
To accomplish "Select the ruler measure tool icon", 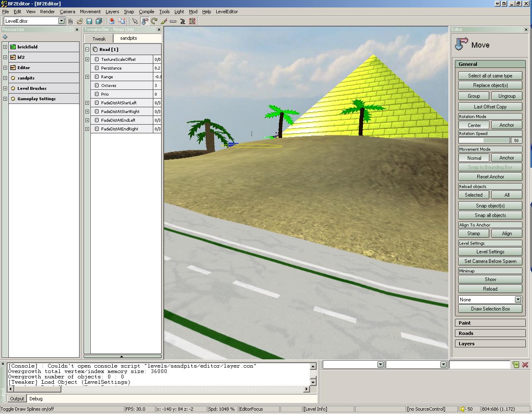I will coord(173,21).
